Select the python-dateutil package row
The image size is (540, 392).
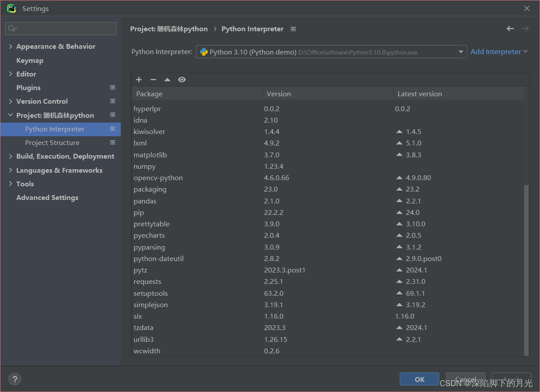point(328,258)
